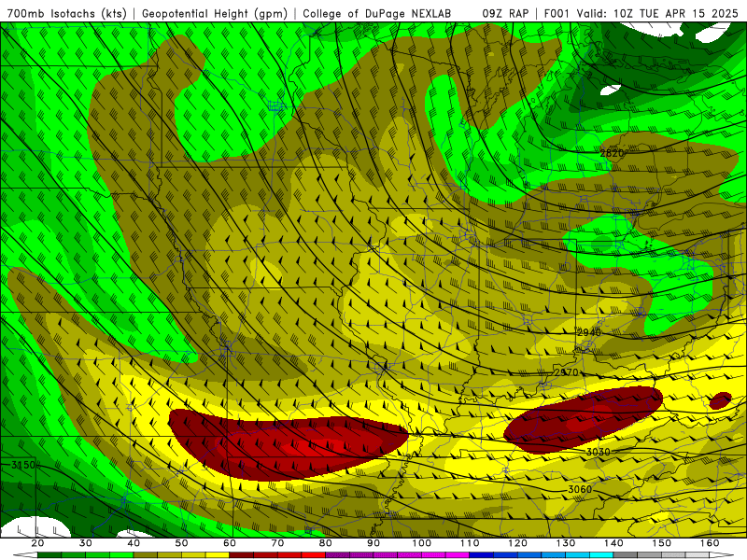747x560 pixels.
Task: Click the 90 value on color scale
Action: point(373,543)
